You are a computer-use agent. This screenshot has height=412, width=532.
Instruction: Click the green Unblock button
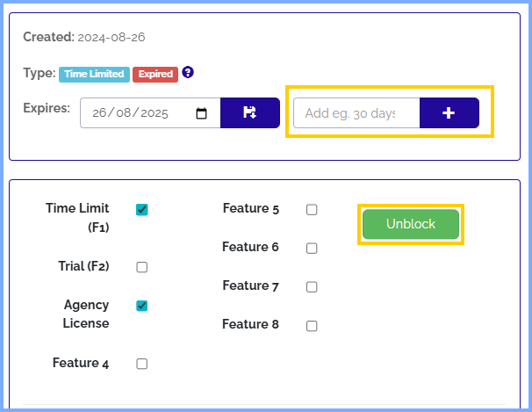coord(411,224)
